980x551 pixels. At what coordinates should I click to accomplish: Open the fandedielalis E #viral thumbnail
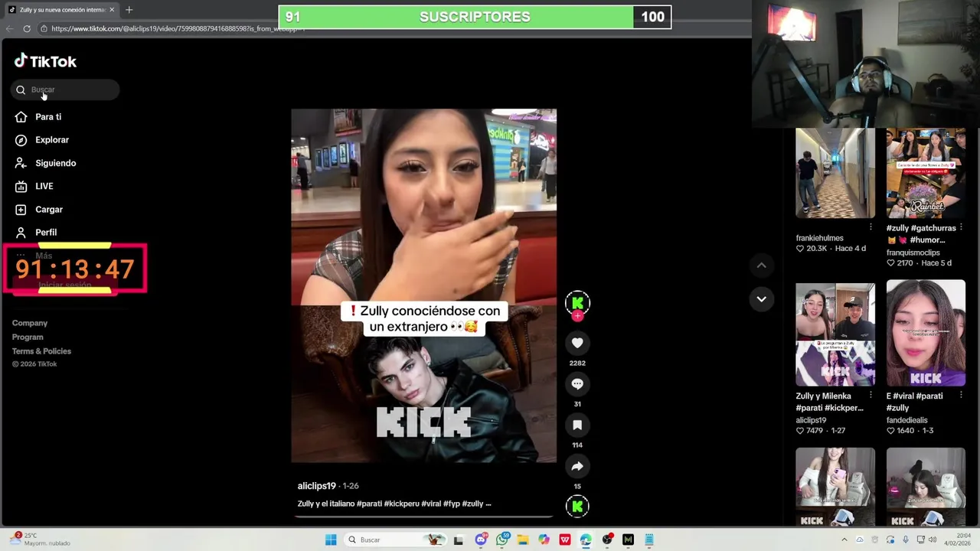coord(926,333)
